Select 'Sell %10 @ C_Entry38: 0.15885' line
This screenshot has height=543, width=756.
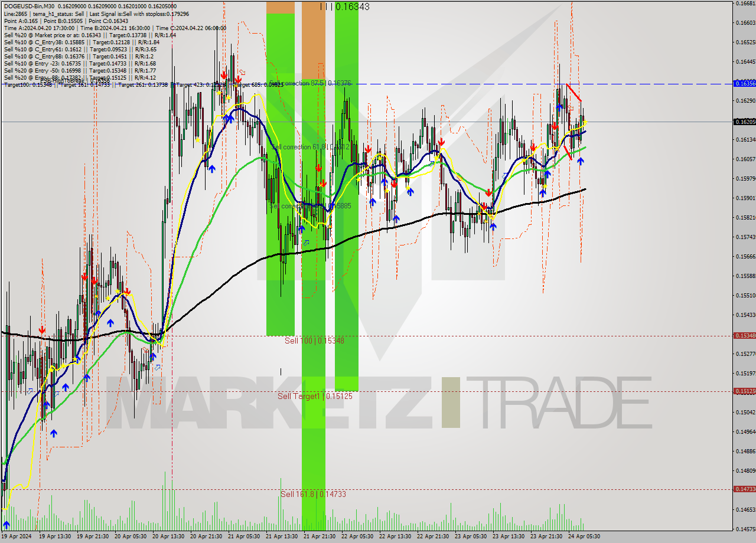click(82, 42)
